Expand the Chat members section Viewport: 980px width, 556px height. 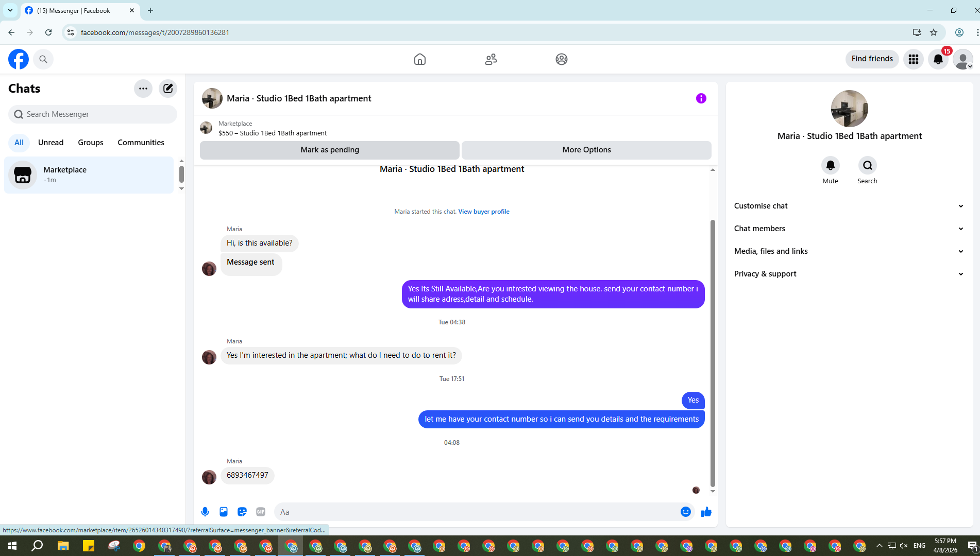[850, 229]
